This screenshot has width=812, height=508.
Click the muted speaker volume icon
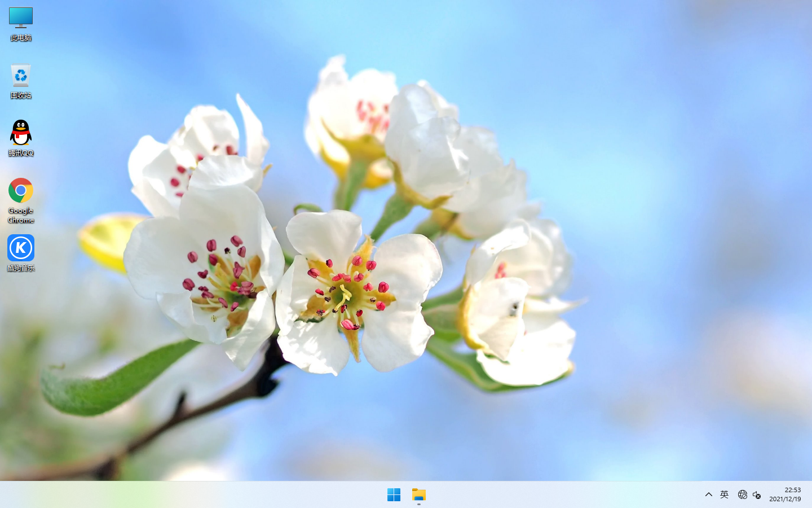(757, 495)
